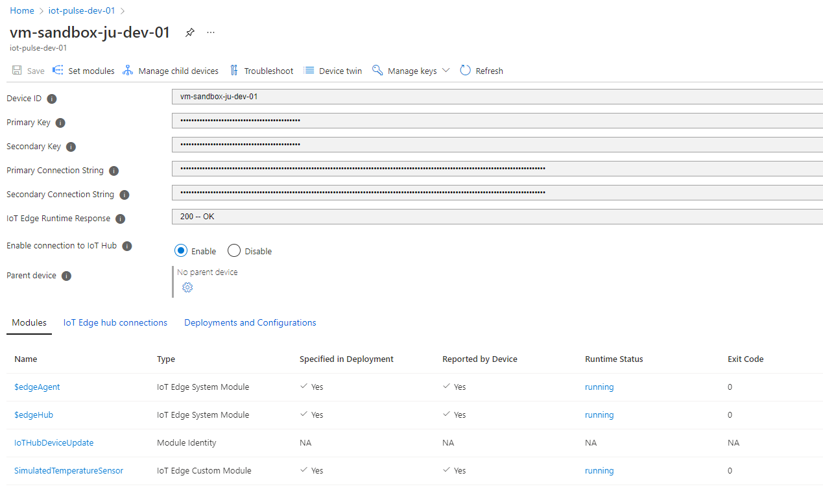This screenshot has width=823, height=504.
Task: Click the Device ID info tooltip icon
Action: (51, 99)
